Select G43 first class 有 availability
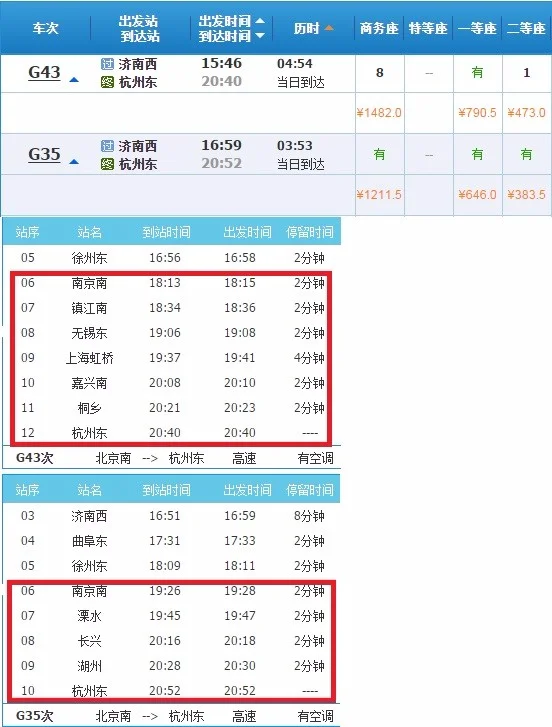 coord(477,73)
